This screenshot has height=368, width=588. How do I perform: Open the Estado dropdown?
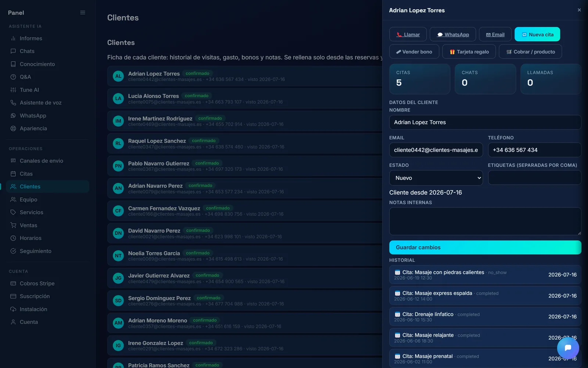click(x=436, y=178)
